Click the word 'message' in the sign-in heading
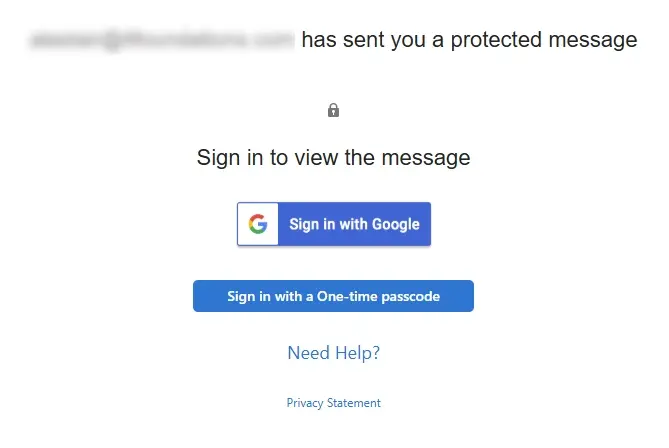 click(429, 157)
